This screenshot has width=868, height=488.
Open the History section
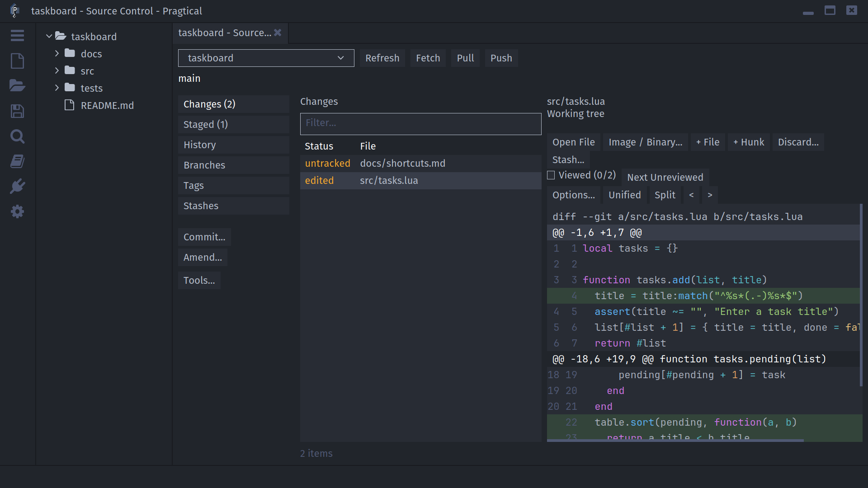[233, 145]
